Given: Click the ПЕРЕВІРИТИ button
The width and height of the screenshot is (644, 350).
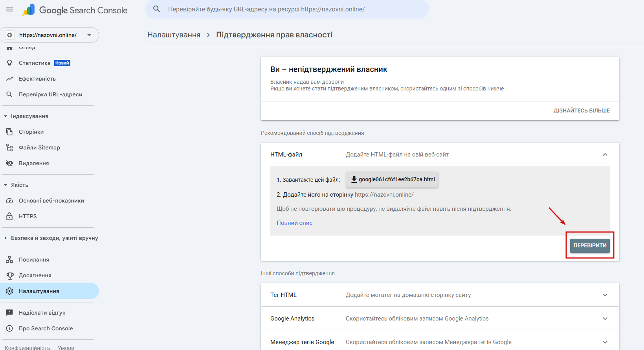Looking at the screenshot, I should click(590, 245).
